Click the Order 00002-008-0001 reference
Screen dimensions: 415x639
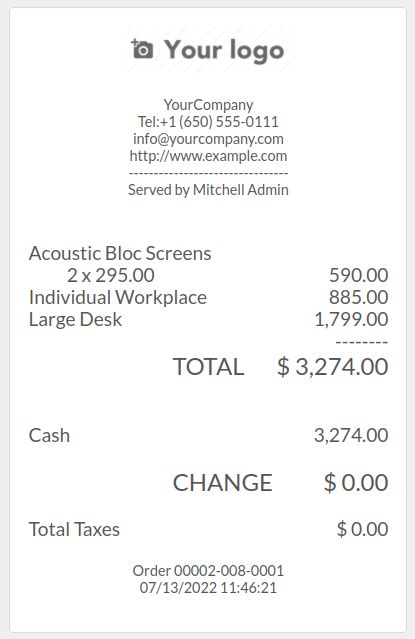tap(208, 571)
